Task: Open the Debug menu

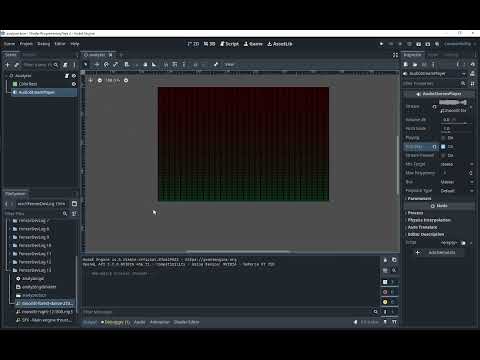Action: [x=43, y=44]
